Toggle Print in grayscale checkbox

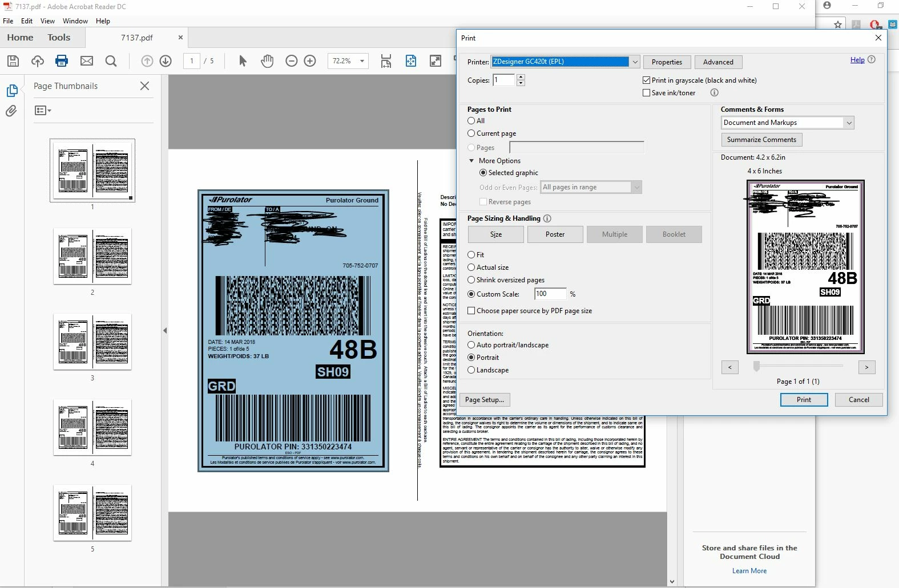tap(647, 80)
